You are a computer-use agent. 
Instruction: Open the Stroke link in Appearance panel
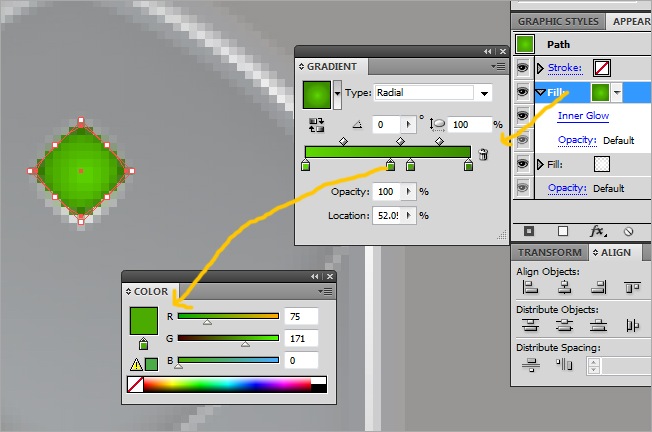point(565,68)
